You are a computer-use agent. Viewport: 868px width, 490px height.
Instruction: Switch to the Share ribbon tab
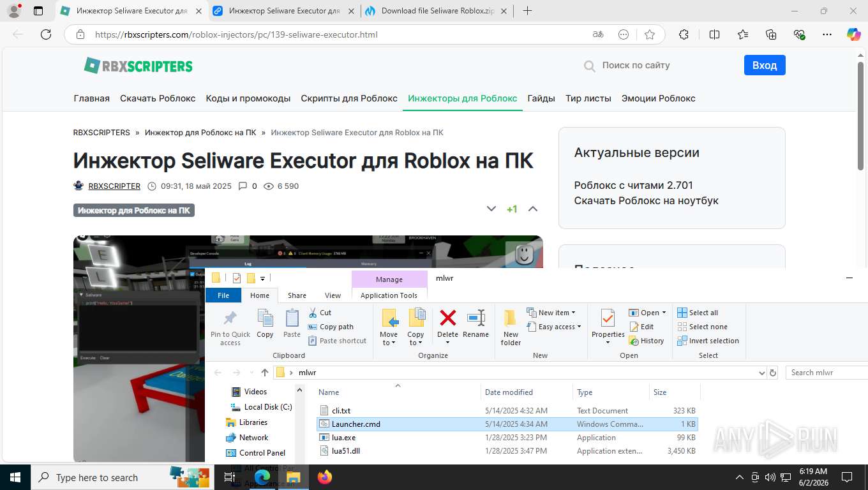(297, 295)
